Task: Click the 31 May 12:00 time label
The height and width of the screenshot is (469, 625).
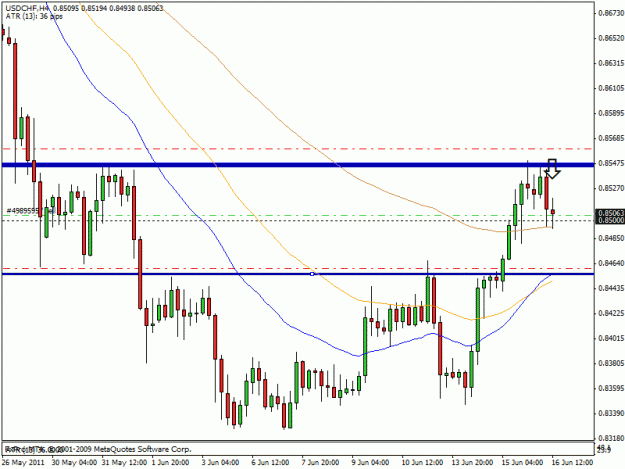Action: [125, 462]
